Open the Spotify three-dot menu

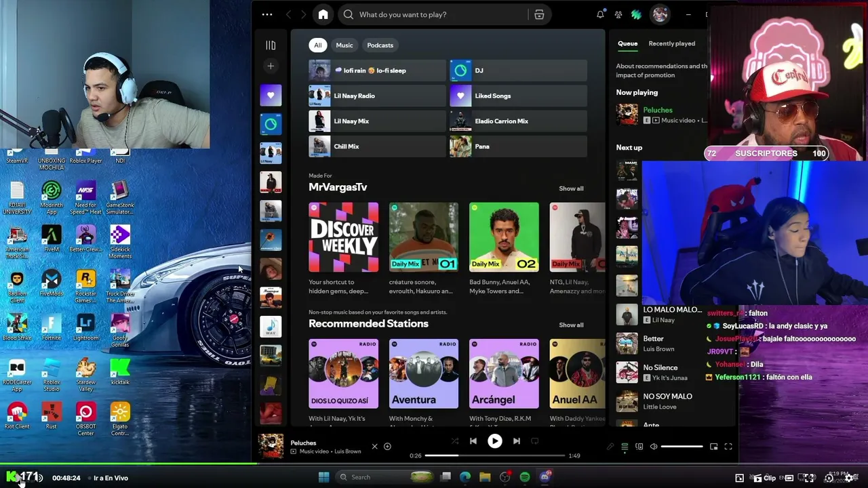[267, 14]
